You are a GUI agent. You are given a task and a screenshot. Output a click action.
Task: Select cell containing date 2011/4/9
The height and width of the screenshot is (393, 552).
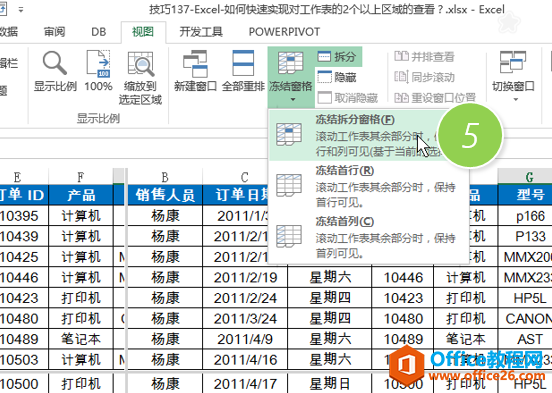(x=245, y=339)
